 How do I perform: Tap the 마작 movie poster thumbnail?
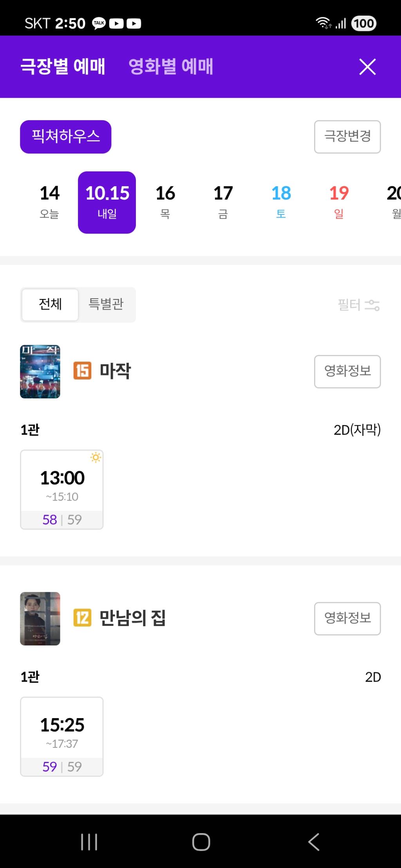40,371
